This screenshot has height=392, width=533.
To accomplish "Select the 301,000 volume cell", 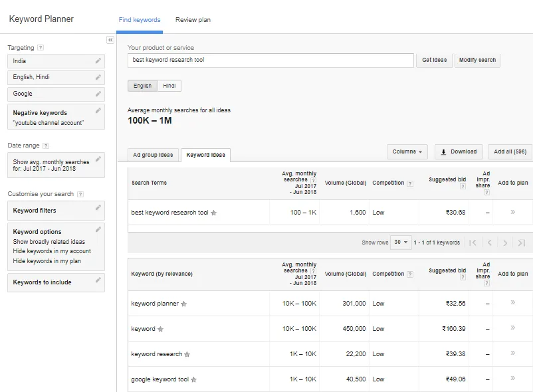I will click(x=344, y=304).
